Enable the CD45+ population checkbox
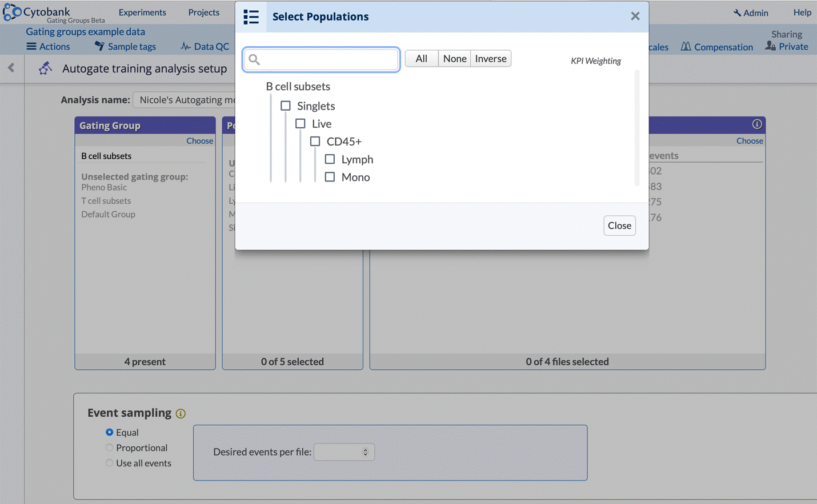This screenshot has height=504, width=817. coord(315,142)
